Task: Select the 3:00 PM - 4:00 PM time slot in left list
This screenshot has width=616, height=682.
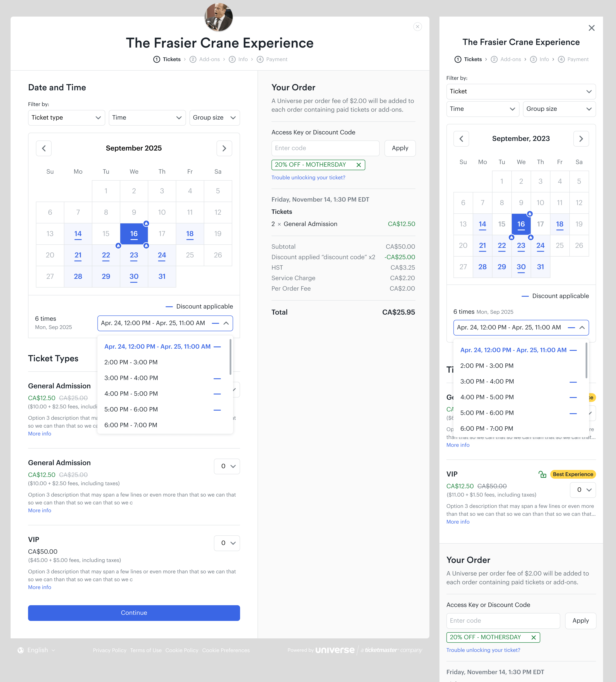Action: click(x=131, y=378)
